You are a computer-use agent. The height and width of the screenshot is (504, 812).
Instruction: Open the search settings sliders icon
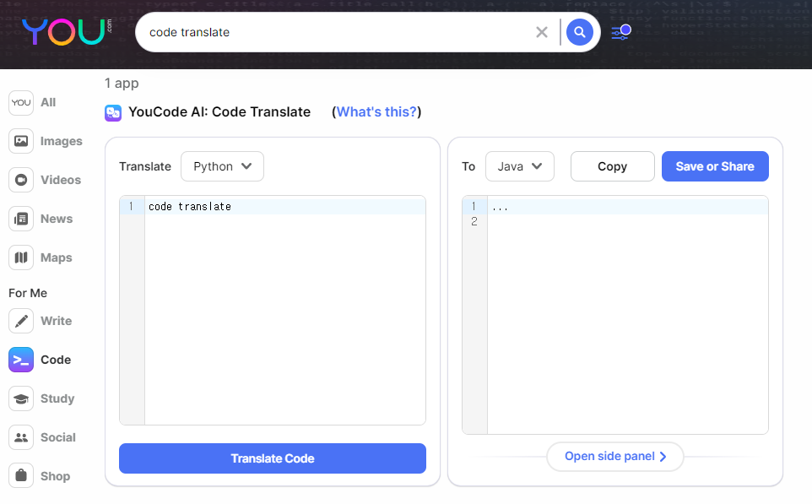(620, 33)
